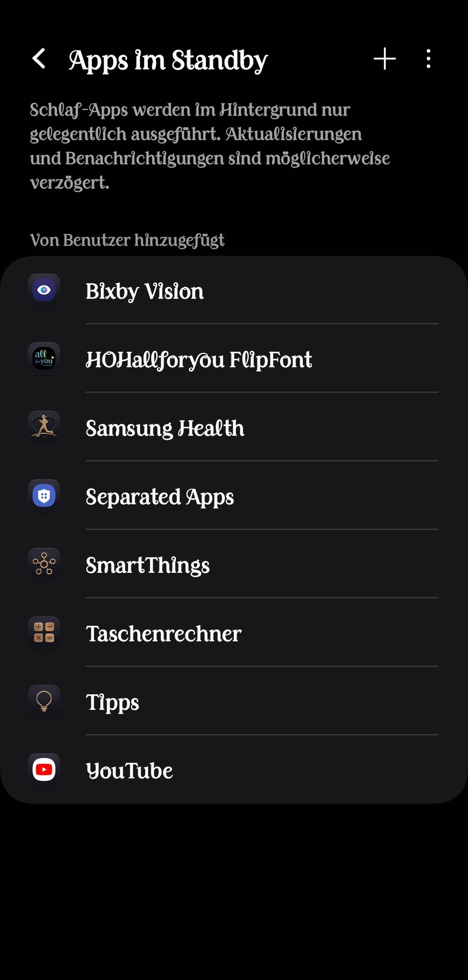Tap the Tipps lightbulb icon
Screen dimensions: 468x980
[x=44, y=701]
